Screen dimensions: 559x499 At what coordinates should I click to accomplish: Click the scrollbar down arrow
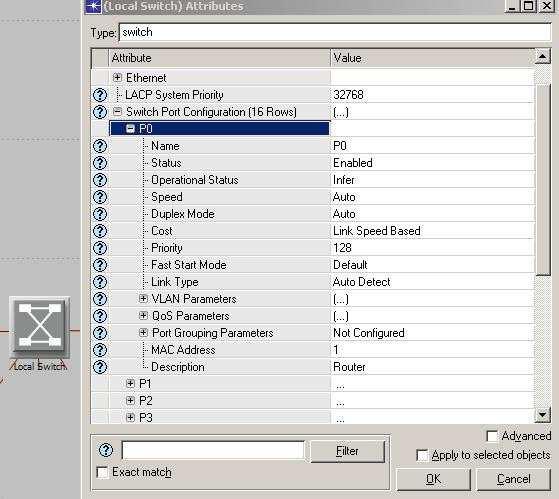[x=543, y=415]
